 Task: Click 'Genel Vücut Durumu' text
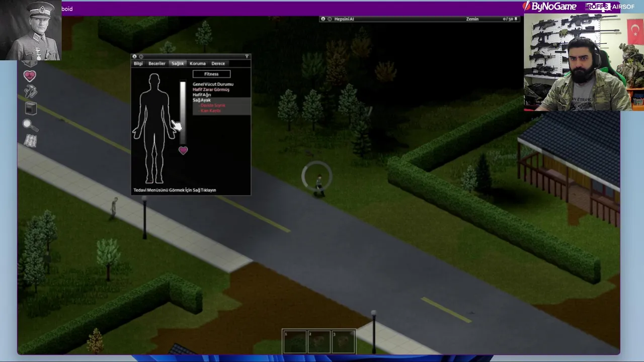point(213,84)
